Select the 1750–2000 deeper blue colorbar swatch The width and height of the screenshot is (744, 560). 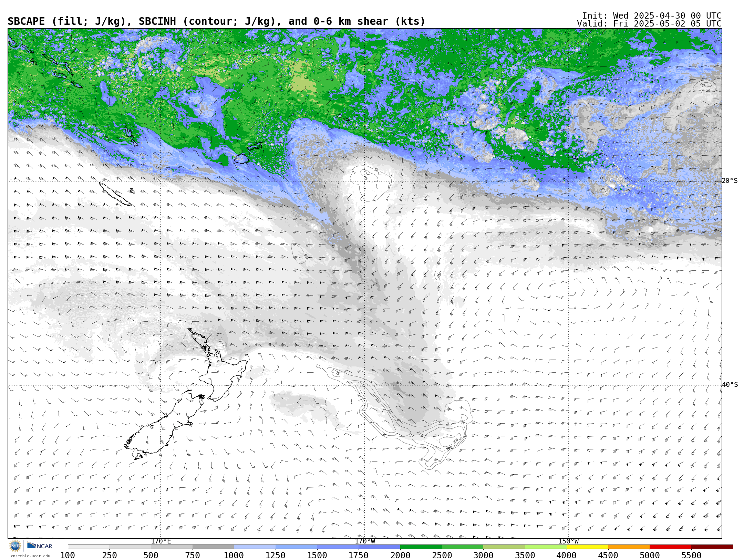[x=380, y=547]
